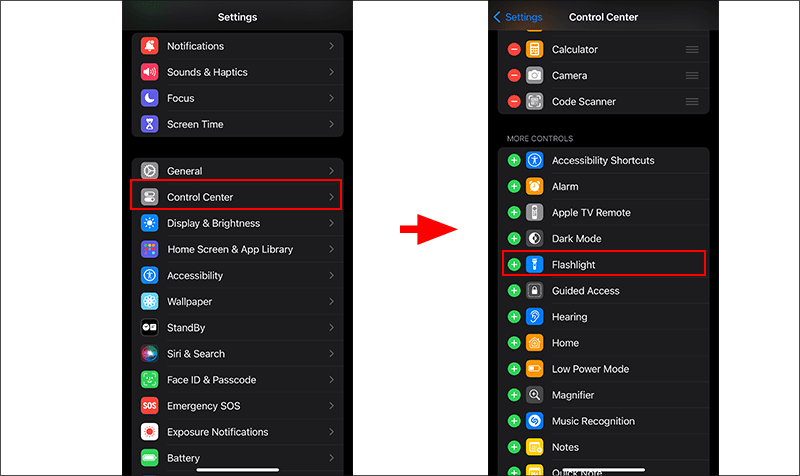Expand General row chevron
Viewport: 800px width, 476px height.
click(331, 171)
